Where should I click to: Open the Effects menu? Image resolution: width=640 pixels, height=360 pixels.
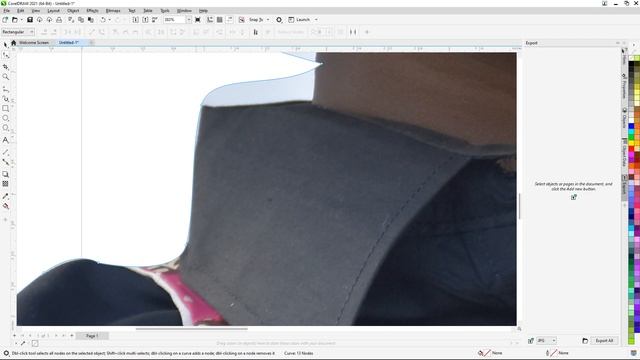click(92, 11)
